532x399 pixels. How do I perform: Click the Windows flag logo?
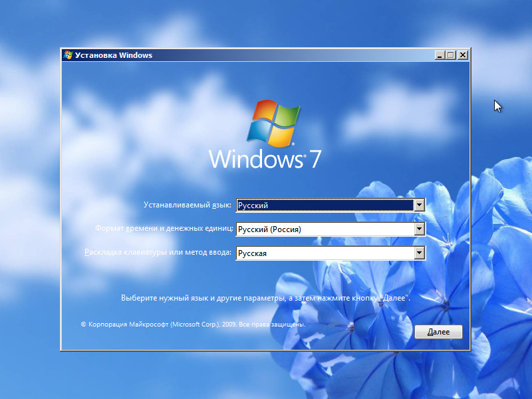[x=273, y=124]
